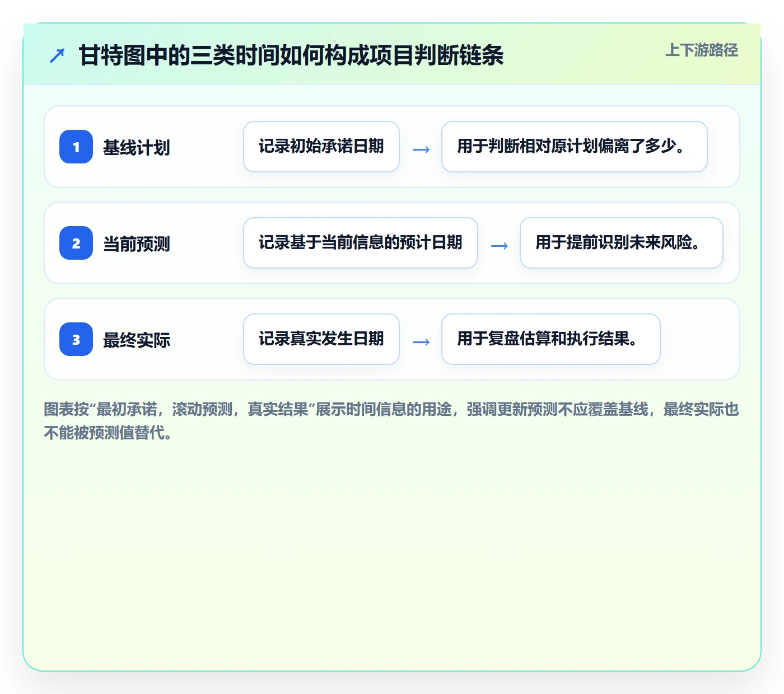Screen dimensions: 784x694
Task: Click the arrow after 记录基于当前信息的预计日期
Action: pyautogui.click(x=500, y=246)
